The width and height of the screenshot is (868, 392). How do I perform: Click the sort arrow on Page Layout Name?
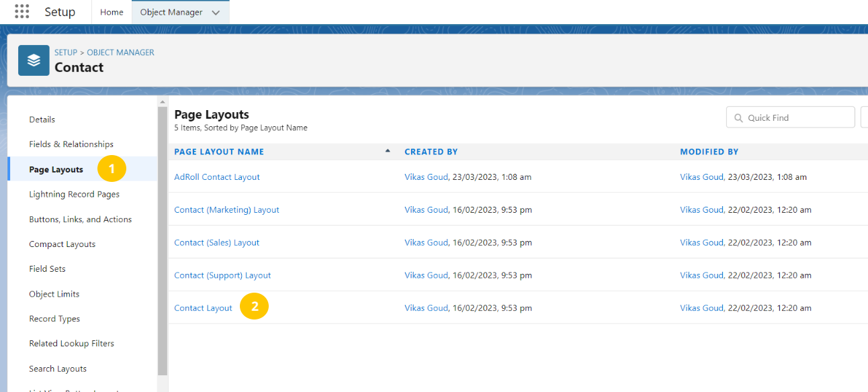click(x=388, y=151)
